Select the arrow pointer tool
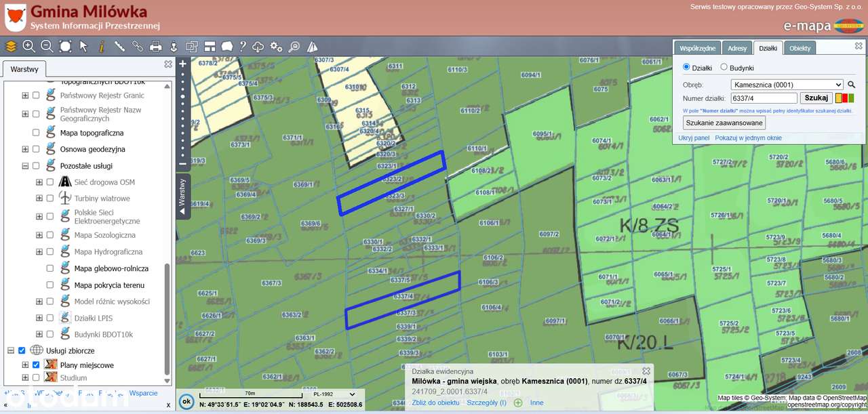This screenshot has width=868, height=414. [x=83, y=47]
